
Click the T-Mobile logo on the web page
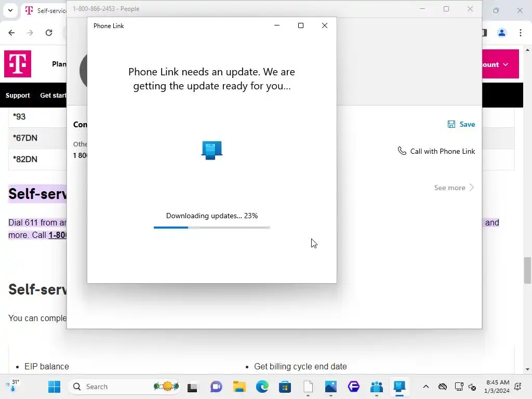coord(18,64)
